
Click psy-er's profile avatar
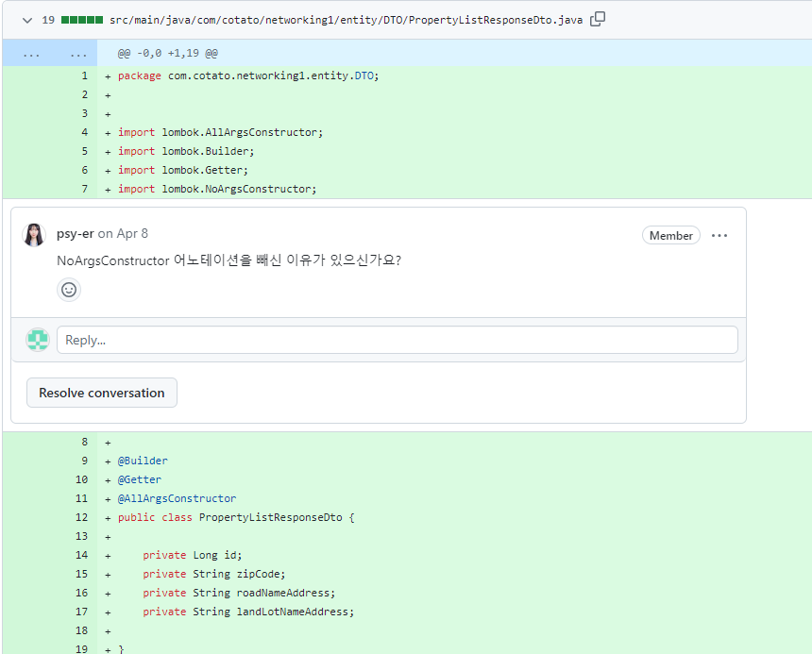34,234
